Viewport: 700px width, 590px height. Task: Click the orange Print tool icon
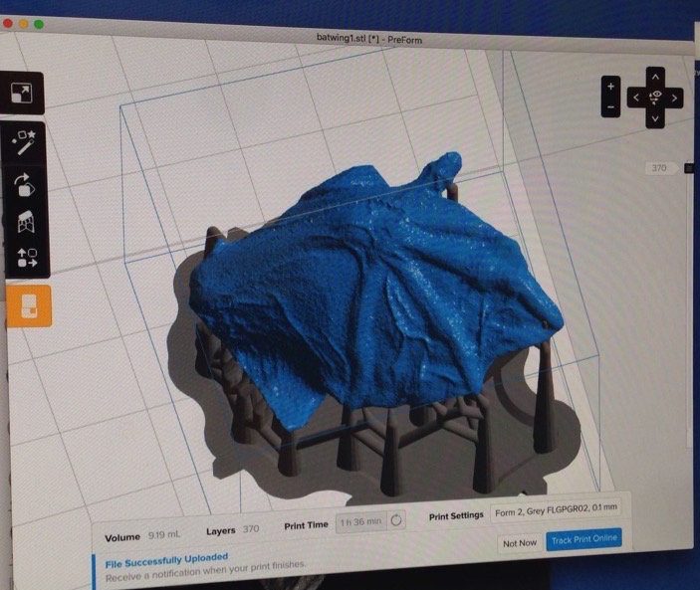[x=28, y=303]
